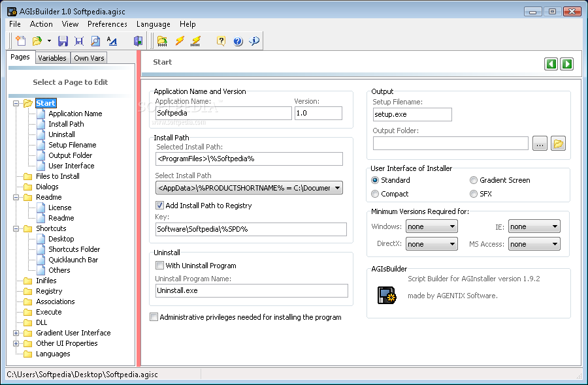This screenshot has height=385, width=588.
Task: Click the Save As toolbar icon
Action: click(79, 41)
